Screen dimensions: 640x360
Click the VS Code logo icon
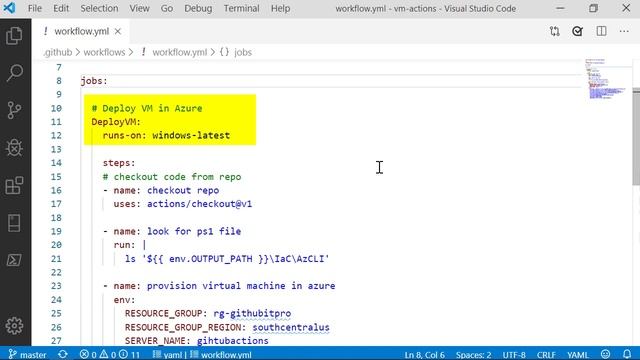9,8
